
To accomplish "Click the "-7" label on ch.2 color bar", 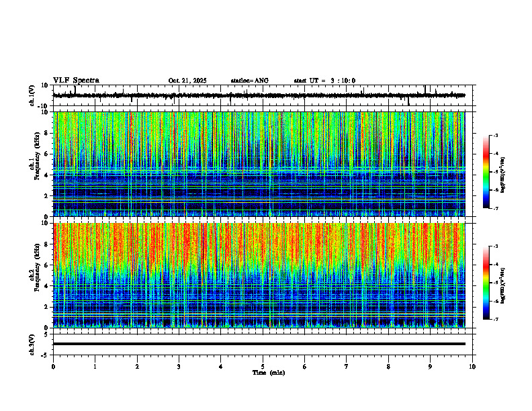I will pyautogui.click(x=496, y=319).
